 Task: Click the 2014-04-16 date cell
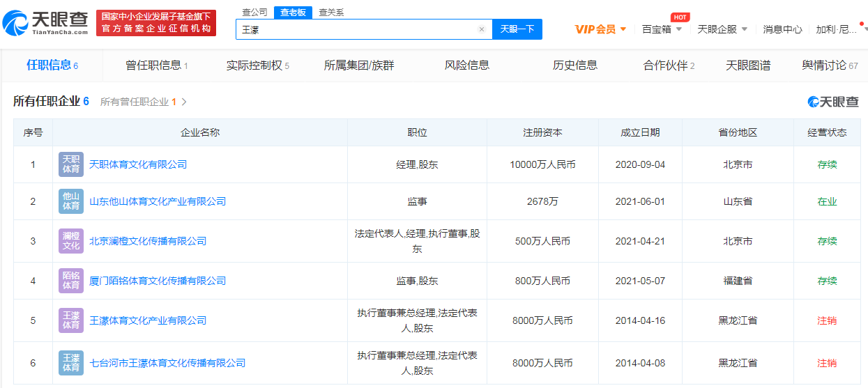coord(640,320)
